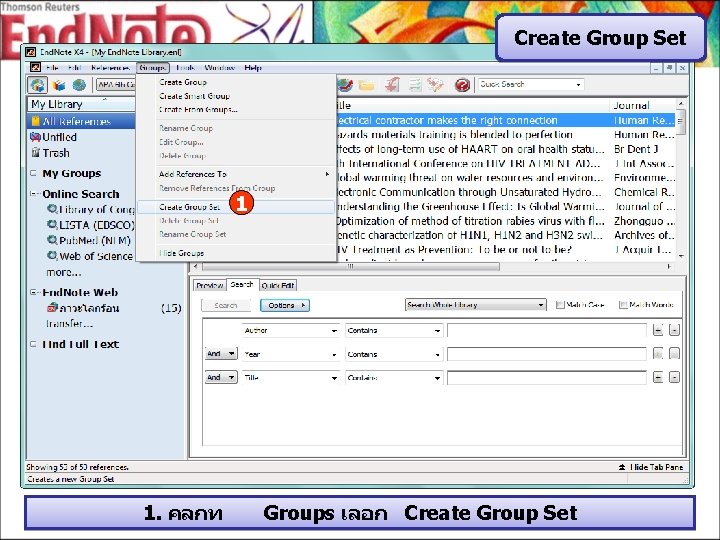Select LISTA (EBSCO) online search
720x540 pixels.
point(90,225)
